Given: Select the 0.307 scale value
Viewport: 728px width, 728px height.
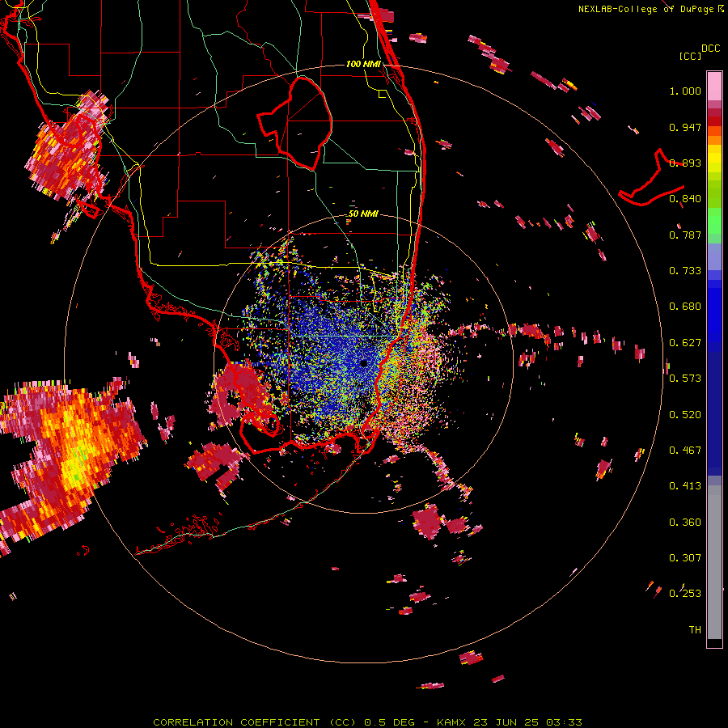Looking at the screenshot, I should point(685,558).
